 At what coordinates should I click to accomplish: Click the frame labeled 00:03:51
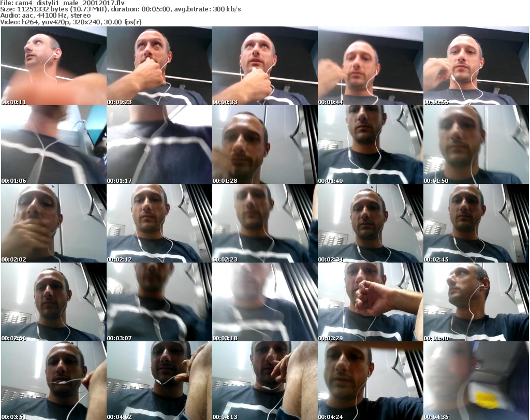coord(54,381)
